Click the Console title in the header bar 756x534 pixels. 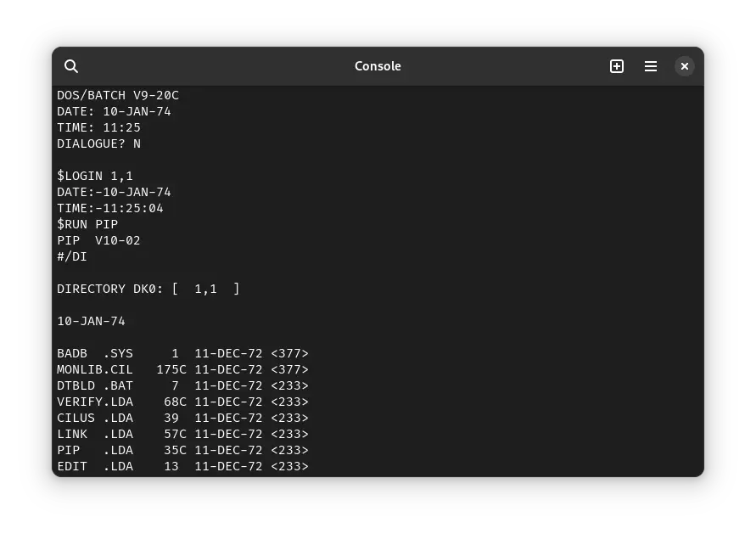pyautogui.click(x=378, y=66)
